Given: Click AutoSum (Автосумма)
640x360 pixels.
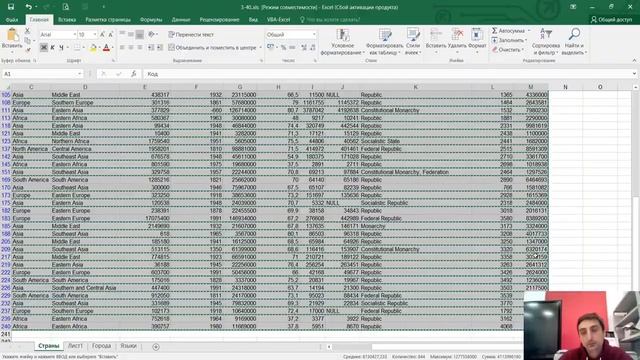Looking at the screenshot, I should (x=509, y=31).
